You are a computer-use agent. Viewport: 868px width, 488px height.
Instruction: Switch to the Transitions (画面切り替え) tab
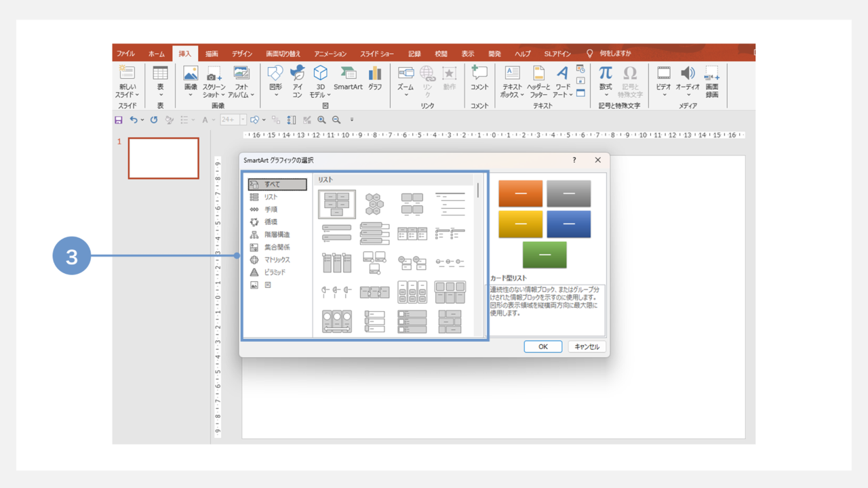[x=283, y=54]
